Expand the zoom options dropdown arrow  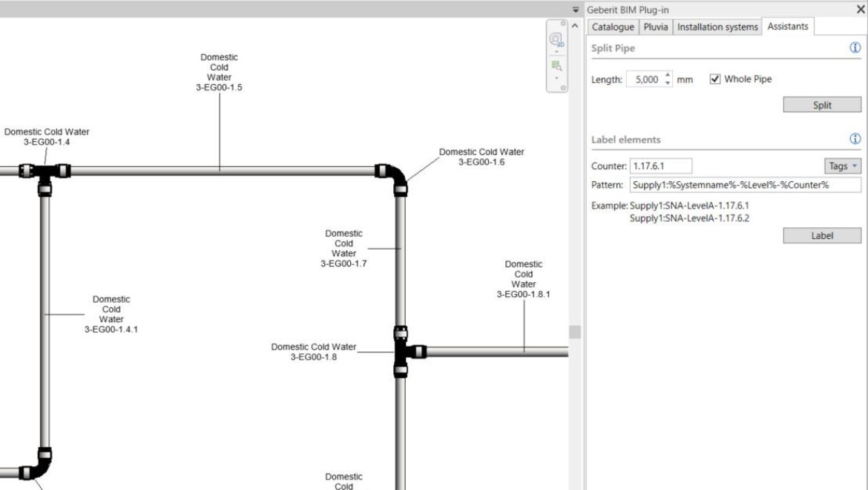[556, 78]
